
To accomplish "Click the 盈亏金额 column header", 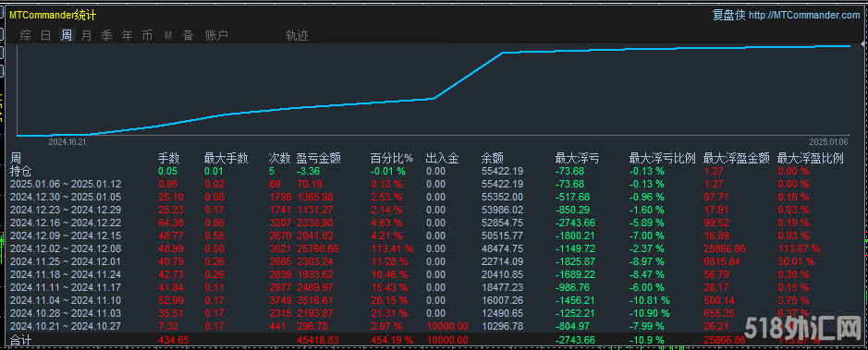I will pos(319,159).
